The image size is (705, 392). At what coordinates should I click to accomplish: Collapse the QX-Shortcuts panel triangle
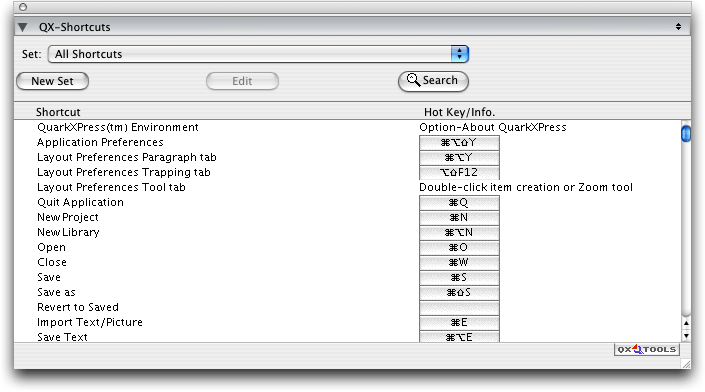point(22,27)
